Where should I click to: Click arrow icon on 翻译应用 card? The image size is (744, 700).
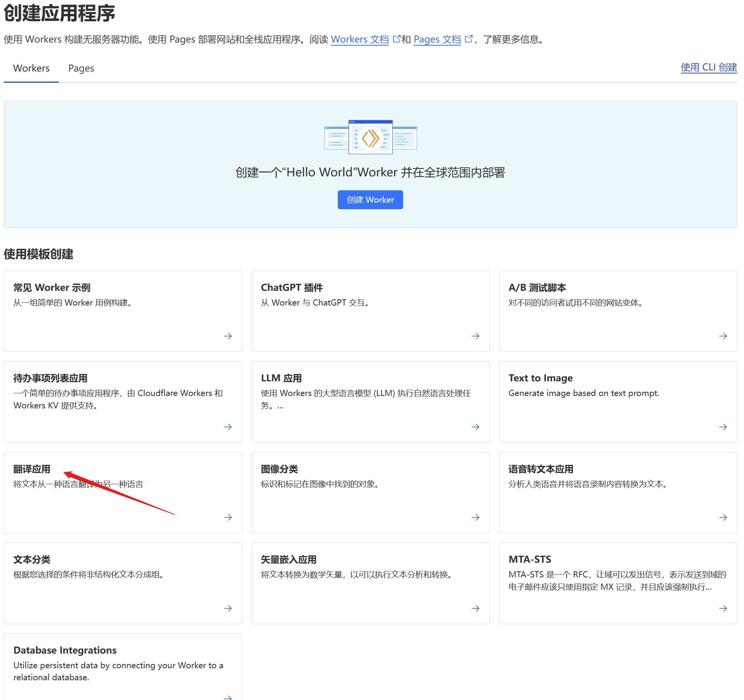pyautogui.click(x=228, y=517)
